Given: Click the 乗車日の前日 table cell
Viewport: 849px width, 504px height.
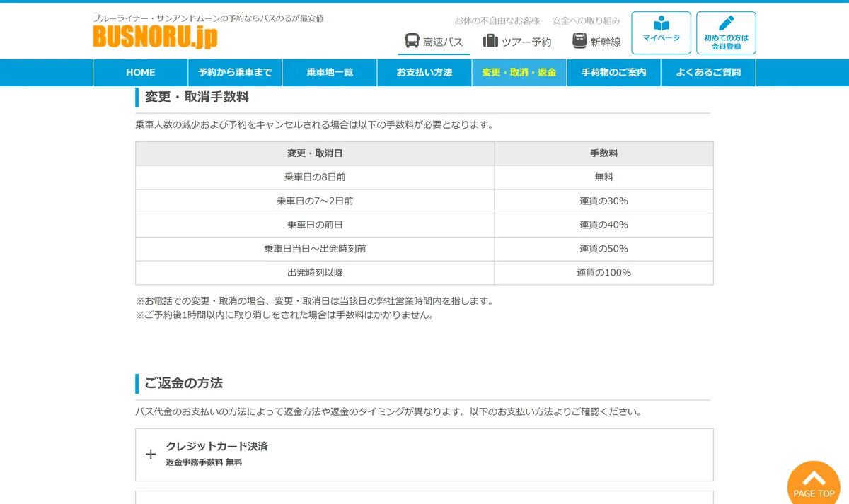Looking at the screenshot, I should click(315, 225).
